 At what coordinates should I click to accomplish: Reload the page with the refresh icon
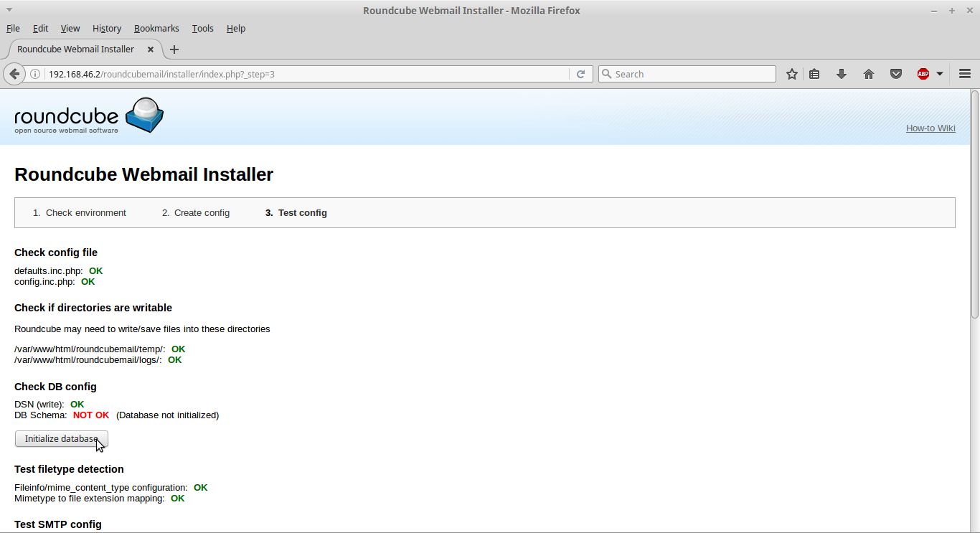(580, 74)
